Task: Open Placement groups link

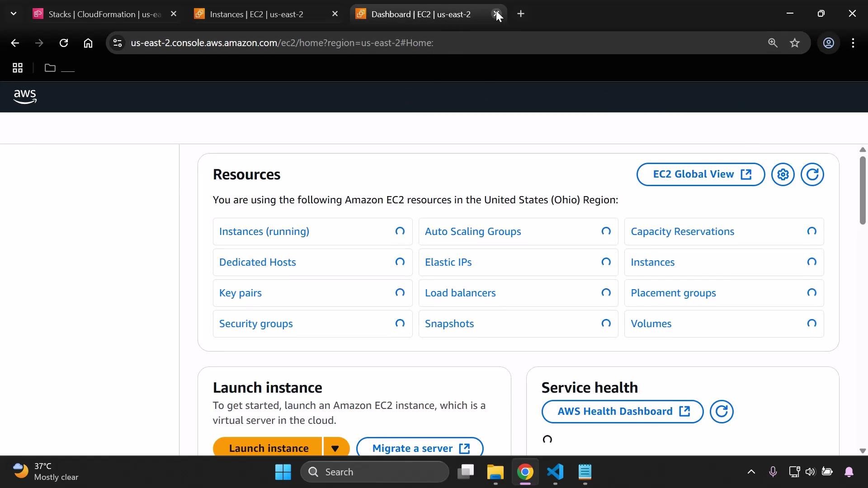Action: pyautogui.click(x=673, y=293)
